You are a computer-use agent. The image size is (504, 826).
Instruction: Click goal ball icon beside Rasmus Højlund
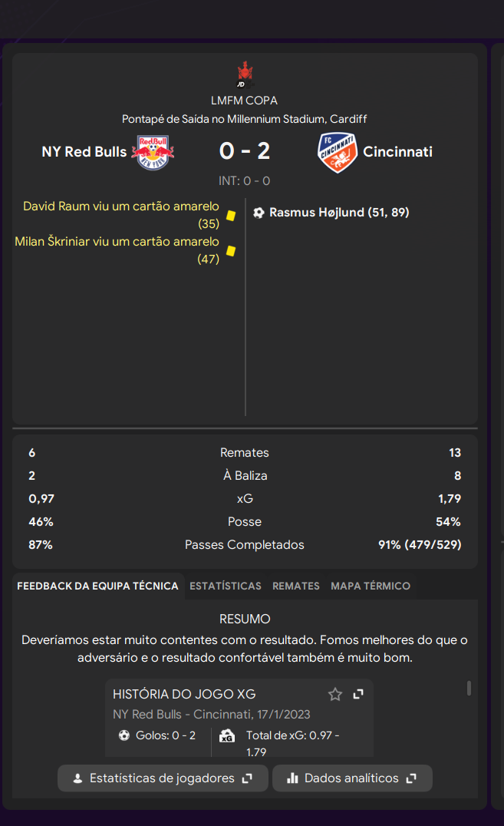click(x=259, y=213)
